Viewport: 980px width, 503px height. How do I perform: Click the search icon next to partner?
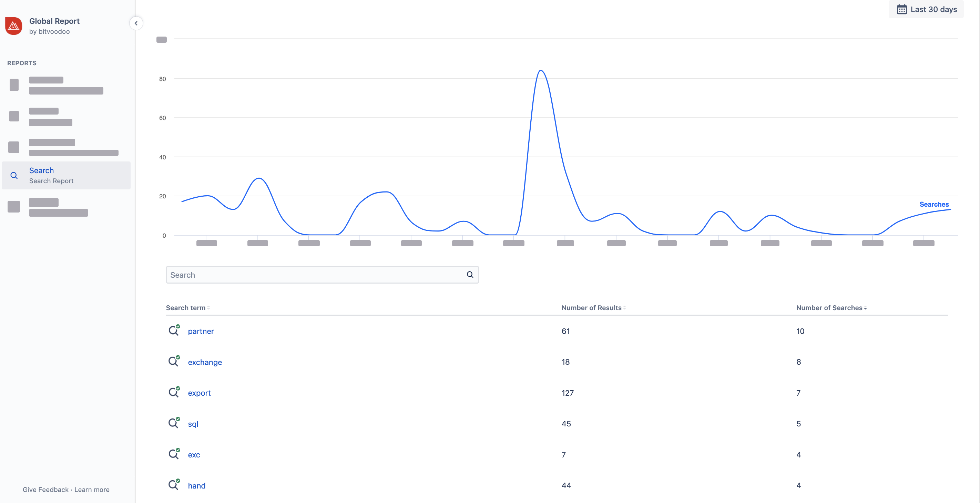[x=174, y=331]
